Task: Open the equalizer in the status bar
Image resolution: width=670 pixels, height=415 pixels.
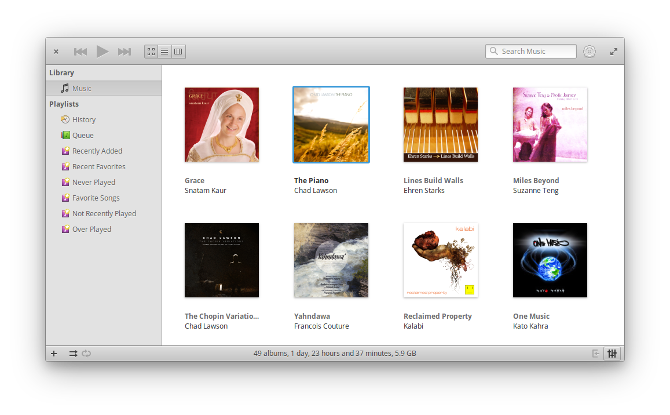Action: point(612,353)
